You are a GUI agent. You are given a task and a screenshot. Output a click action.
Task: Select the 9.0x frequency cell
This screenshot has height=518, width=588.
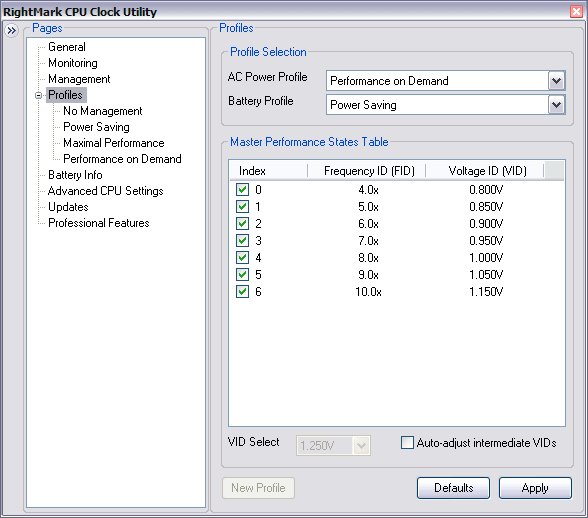pyautogui.click(x=368, y=275)
